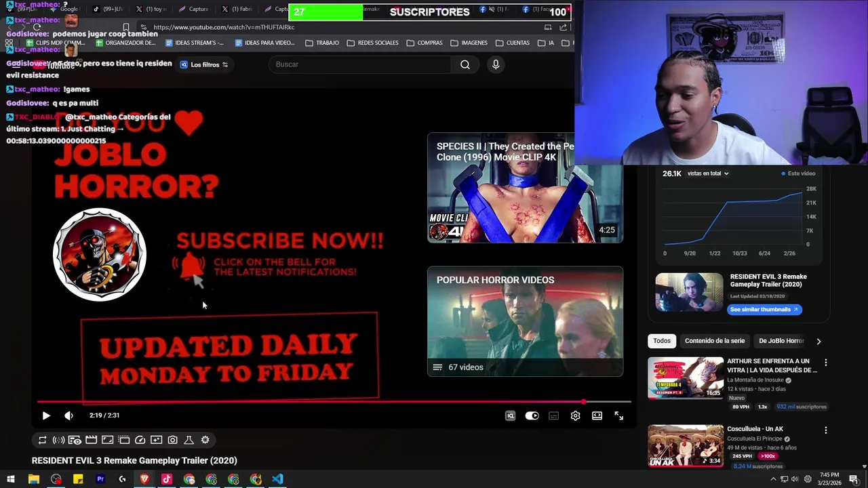Open the REDES SOCIALES bookmarks folder
This screenshot has height=488, width=868.
[372, 43]
